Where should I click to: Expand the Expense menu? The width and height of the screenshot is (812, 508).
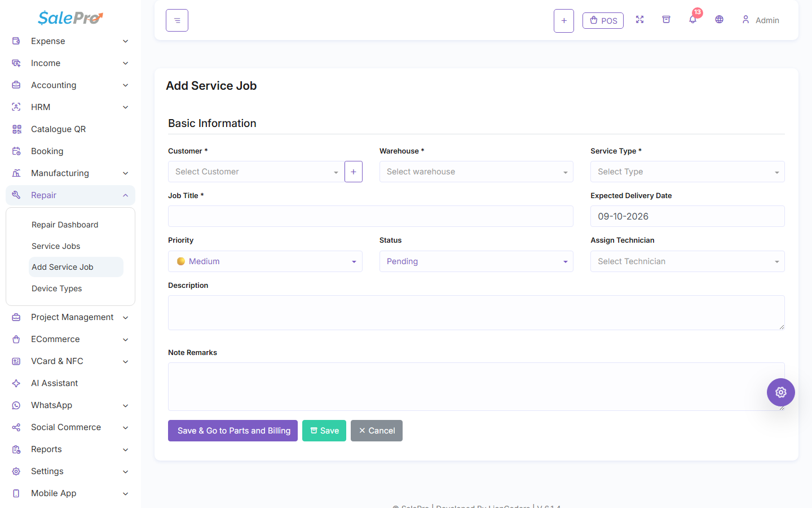70,41
